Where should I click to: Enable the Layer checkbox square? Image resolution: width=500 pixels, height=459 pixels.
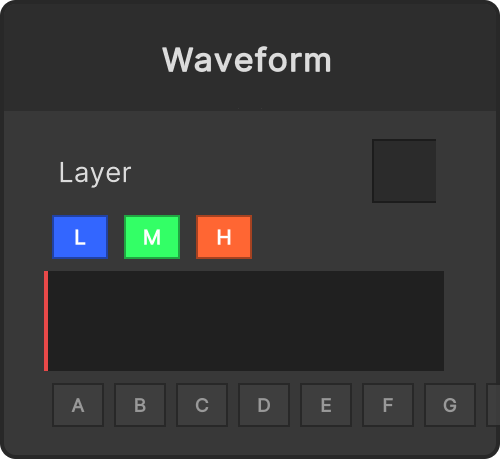(404, 171)
